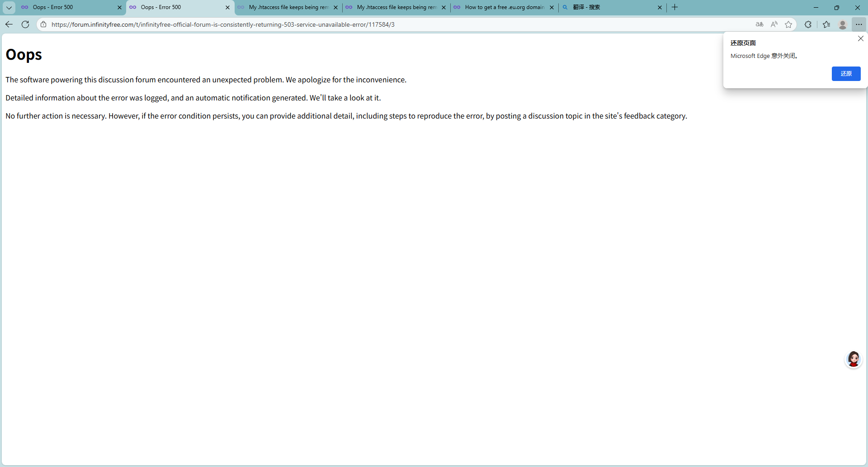Image resolution: width=868 pixels, height=467 pixels.
Task: Open the Favorites list icon
Action: [x=826, y=24]
